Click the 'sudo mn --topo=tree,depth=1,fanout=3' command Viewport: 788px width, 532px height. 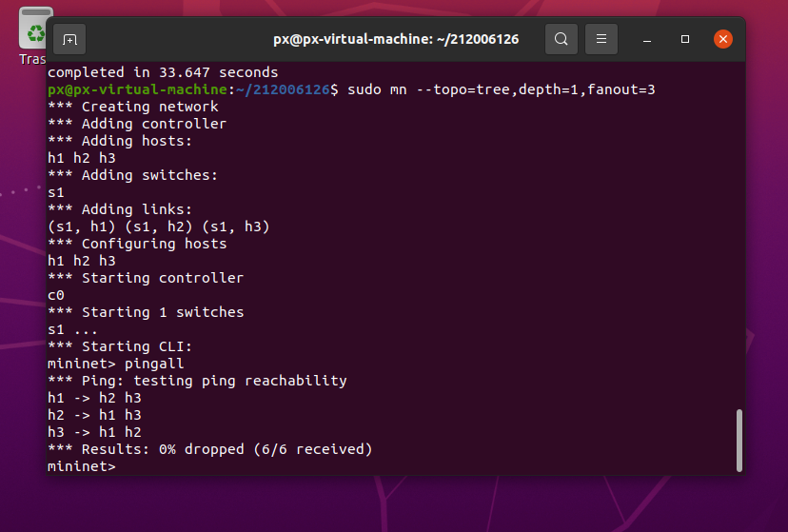tap(501, 89)
